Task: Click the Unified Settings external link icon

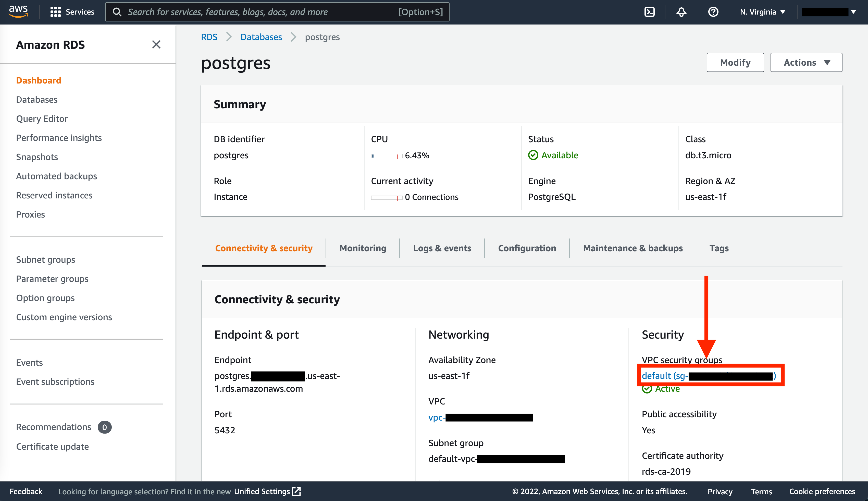Action: point(296,491)
